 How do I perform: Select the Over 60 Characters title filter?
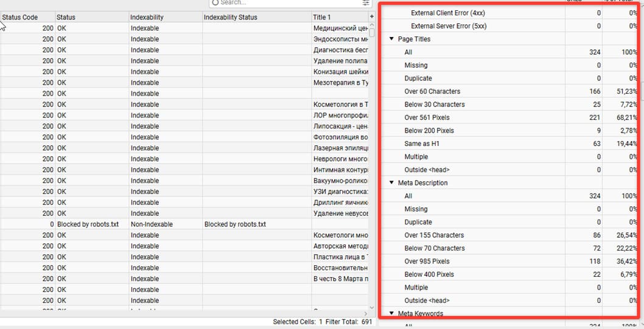click(432, 91)
